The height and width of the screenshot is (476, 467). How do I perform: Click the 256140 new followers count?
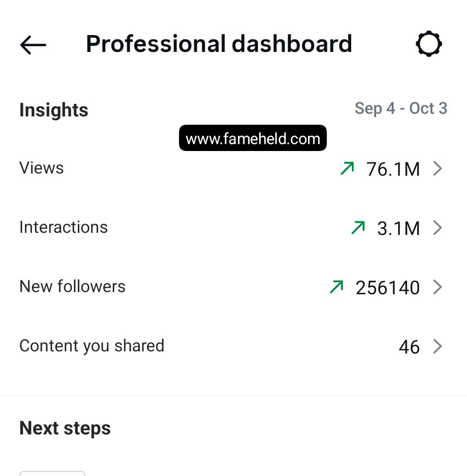[387, 288]
